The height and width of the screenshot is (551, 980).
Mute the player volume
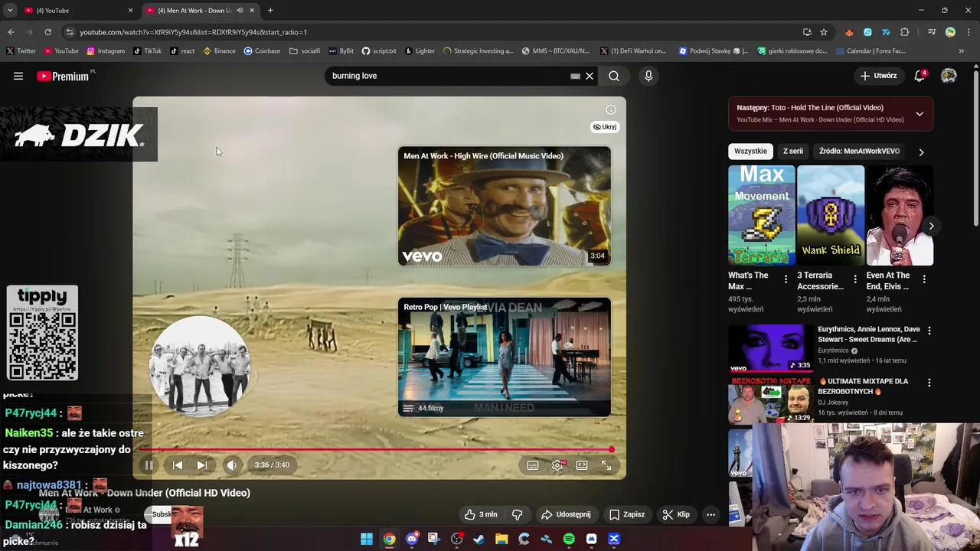[x=231, y=465]
